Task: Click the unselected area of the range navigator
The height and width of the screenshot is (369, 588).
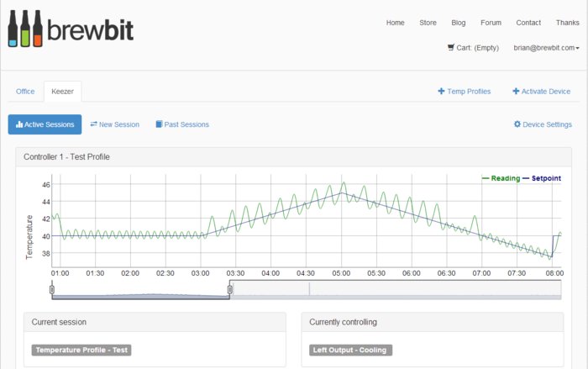Action: coord(396,289)
